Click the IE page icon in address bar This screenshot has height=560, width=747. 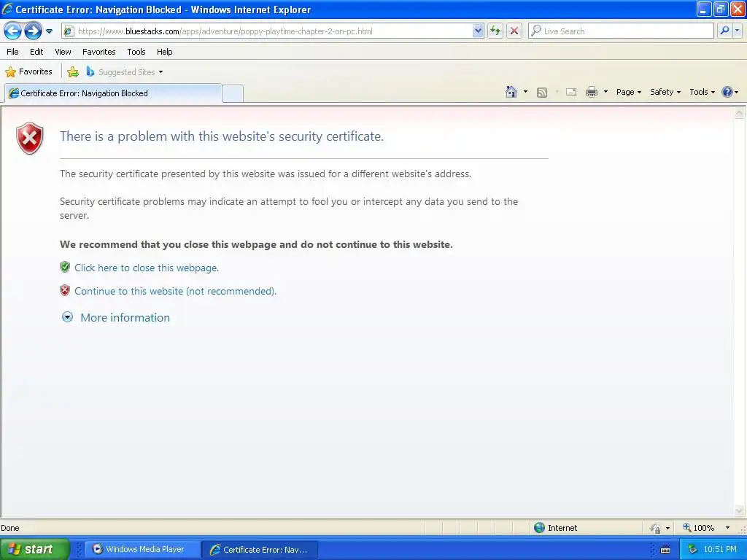click(x=69, y=31)
